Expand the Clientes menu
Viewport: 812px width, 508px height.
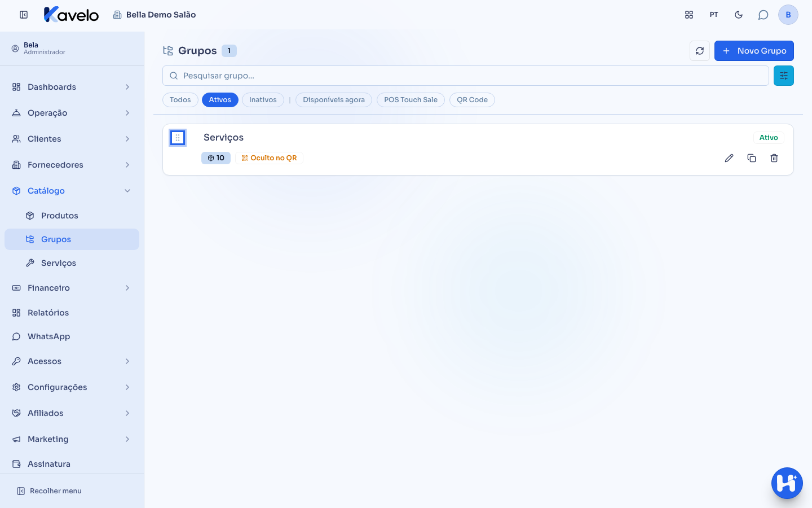click(x=72, y=139)
